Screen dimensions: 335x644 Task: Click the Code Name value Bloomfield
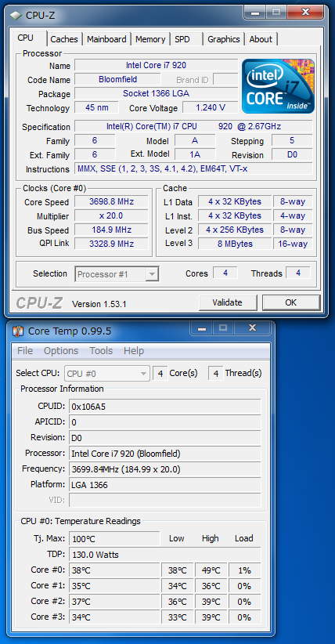coord(118,79)
